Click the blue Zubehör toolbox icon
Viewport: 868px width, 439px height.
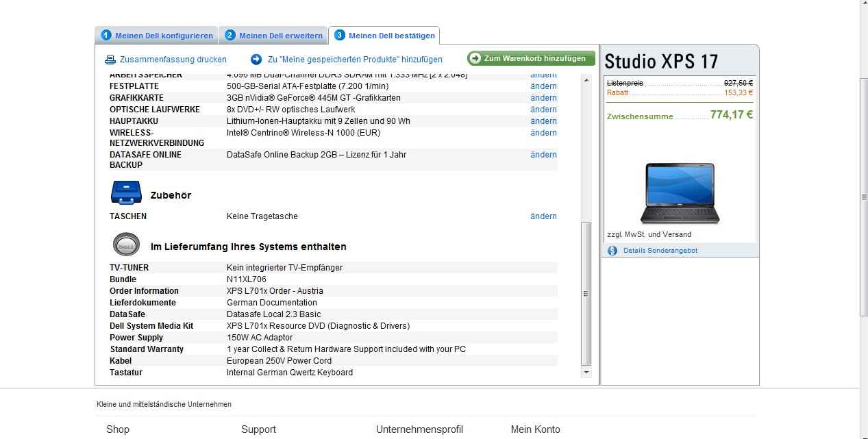[x=125, y=192]
